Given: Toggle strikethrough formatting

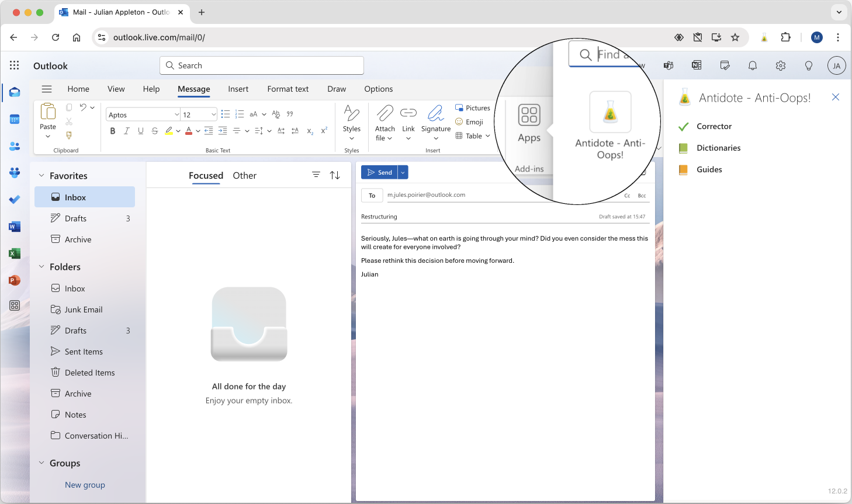Looking at the screenshot, I should point(155,131).
